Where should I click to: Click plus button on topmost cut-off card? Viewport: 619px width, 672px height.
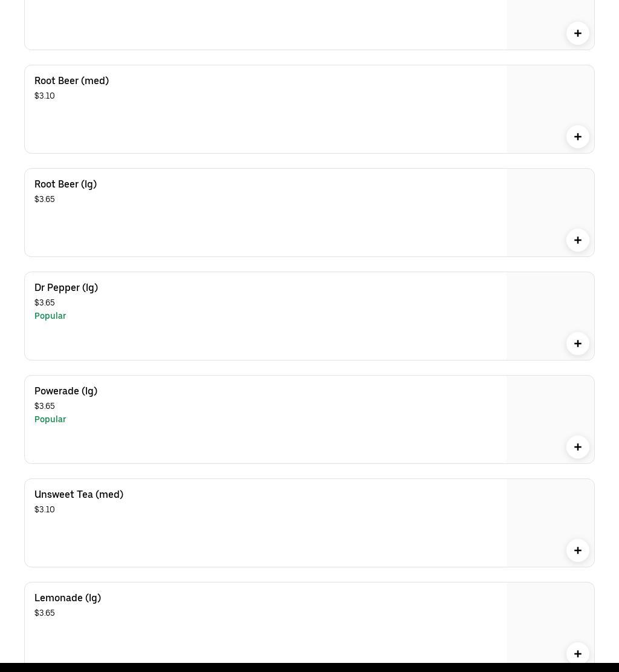click(578, 33)
